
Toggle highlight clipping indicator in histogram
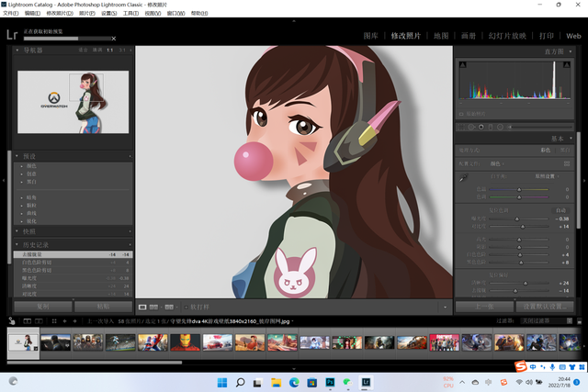[567, 65]
